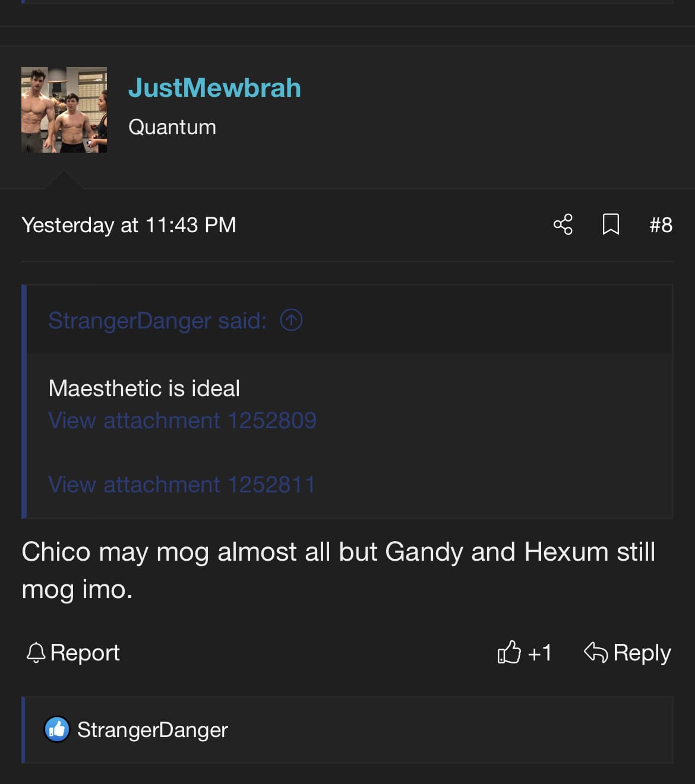Jump to quoted post via up-arrow icon
This screenshot has width=695, height=784.
(x=291, y=320)
